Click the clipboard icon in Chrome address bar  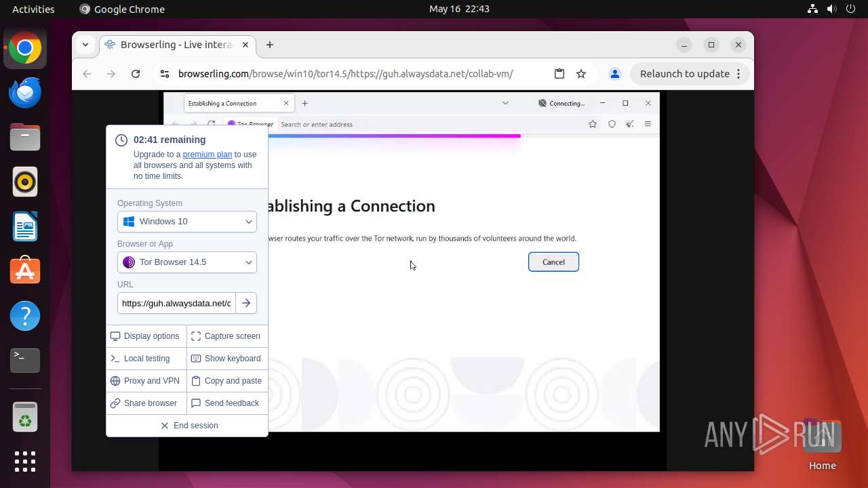559,74
